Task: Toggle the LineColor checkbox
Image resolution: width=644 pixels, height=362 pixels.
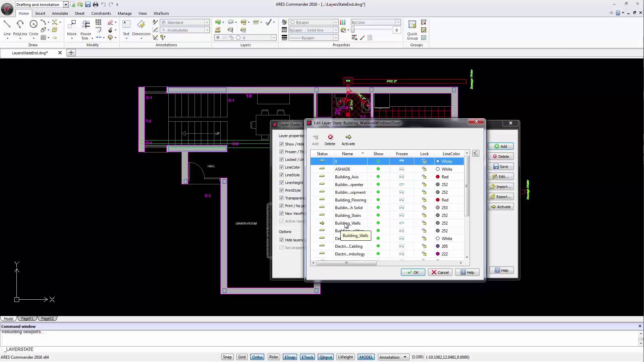Action: click(282, 167)
